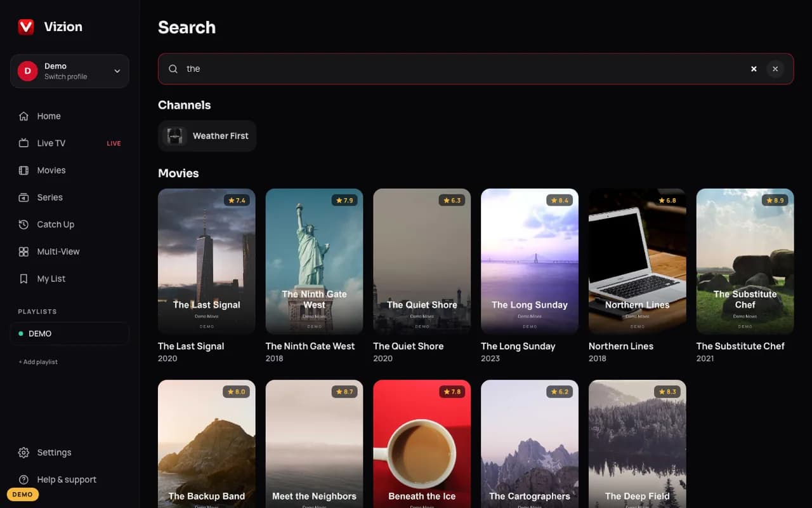Click the Weather First channel logo
This screenshot has height=508, width=812.
pos(175,136)
